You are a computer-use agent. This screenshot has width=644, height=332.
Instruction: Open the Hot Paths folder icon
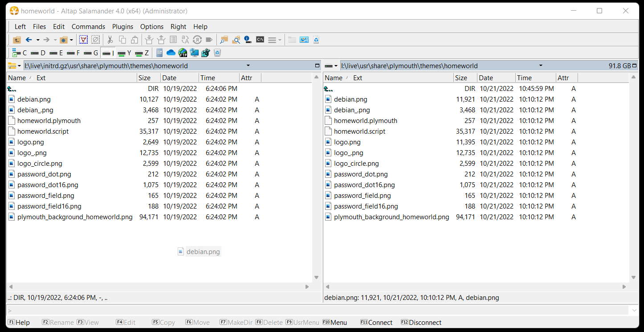point(64,40)
